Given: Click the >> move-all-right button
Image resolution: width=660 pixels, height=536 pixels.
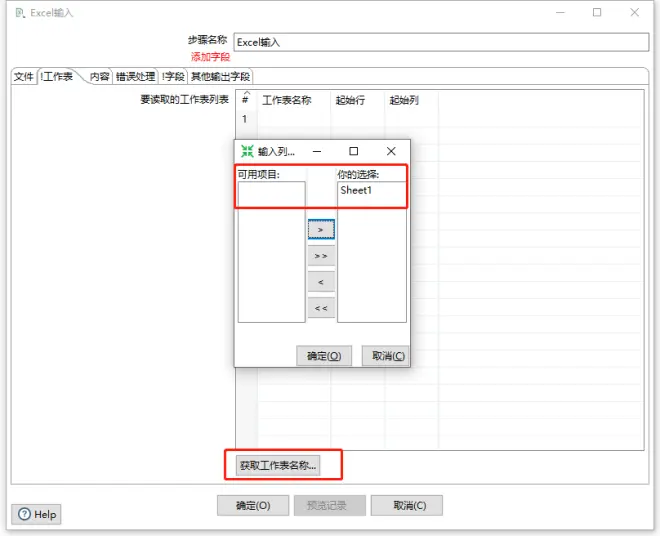Looking at the screenshot, I should (x=321, y=256).
